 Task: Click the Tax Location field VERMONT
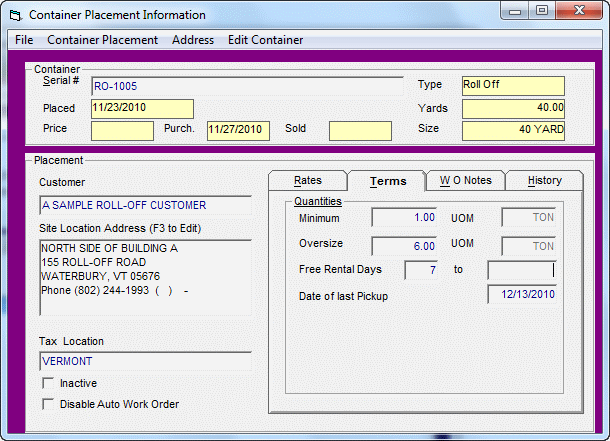[145, 361]
